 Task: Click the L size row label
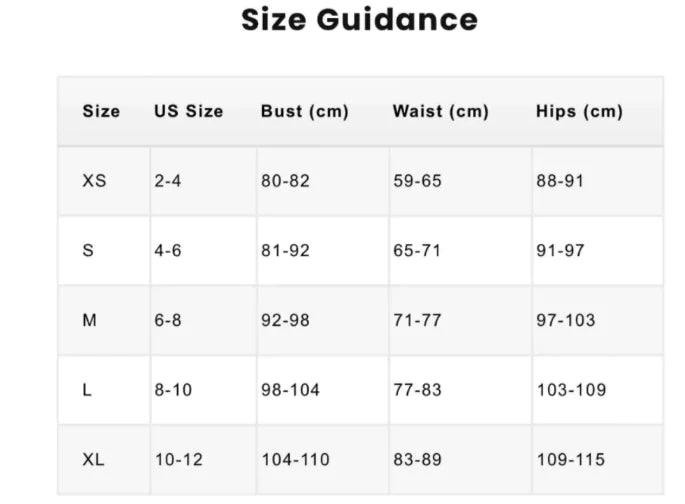[87, 390]
